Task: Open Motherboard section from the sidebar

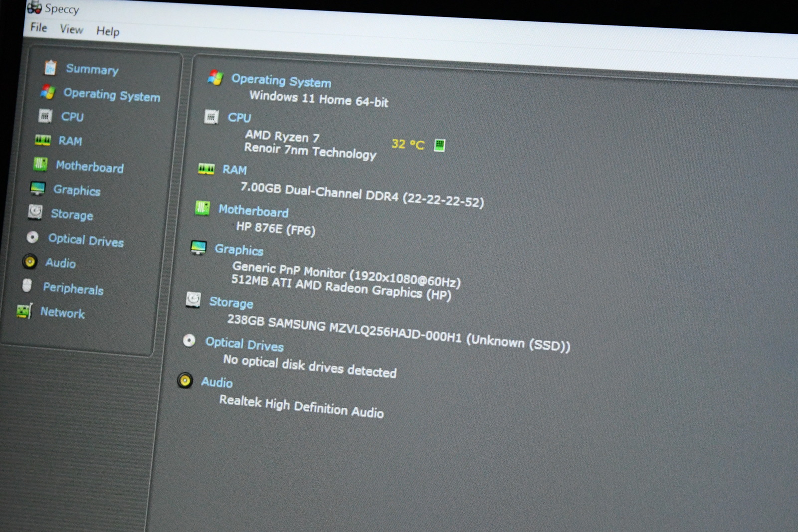Action: [90, 167]
